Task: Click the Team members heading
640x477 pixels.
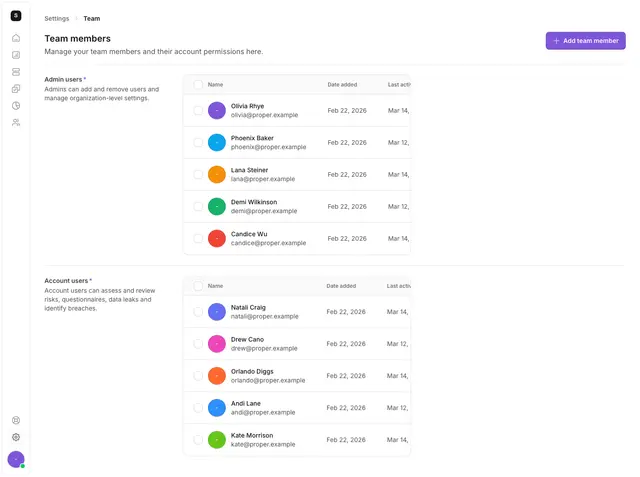Action: tap(78, 38)
